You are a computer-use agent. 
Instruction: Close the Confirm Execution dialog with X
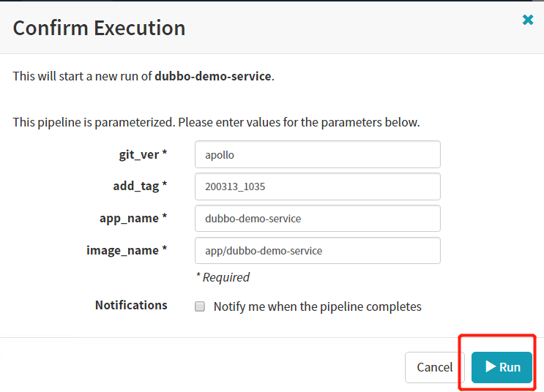click(x=528, y=20)
